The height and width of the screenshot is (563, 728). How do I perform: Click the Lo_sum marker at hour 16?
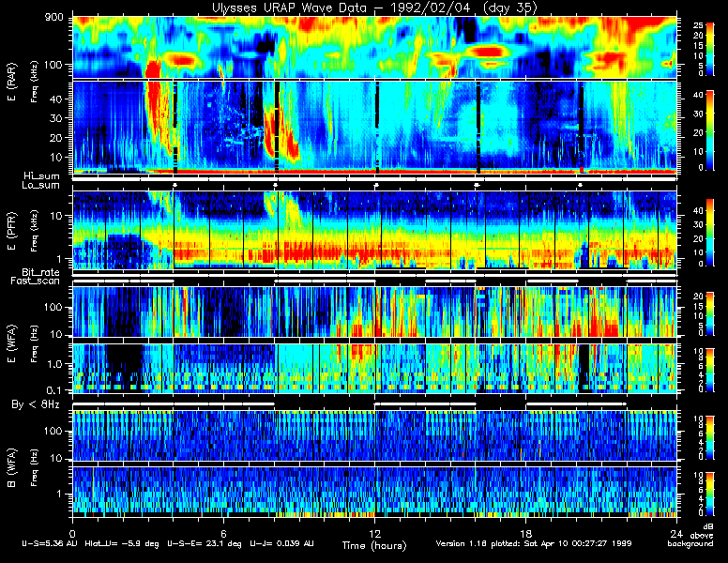pyautogui.click(x=477, y=186)
